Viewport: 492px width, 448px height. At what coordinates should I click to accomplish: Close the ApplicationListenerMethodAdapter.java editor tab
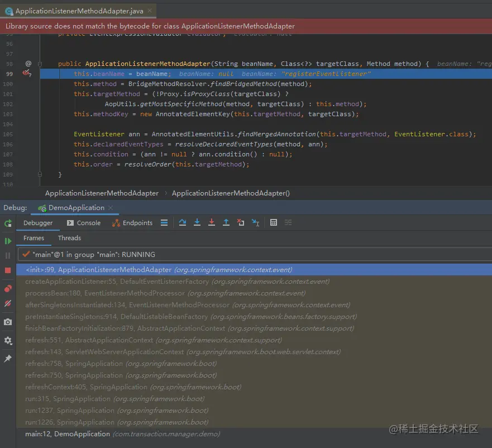(150, 11)
